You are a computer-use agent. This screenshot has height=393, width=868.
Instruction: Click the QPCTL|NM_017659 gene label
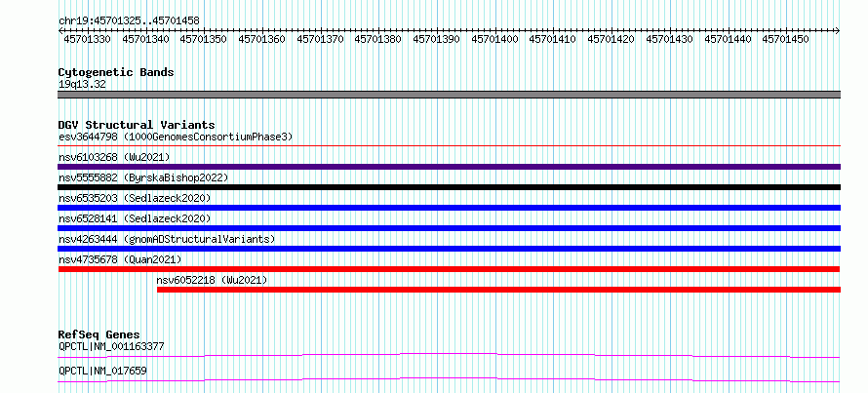(x=102, y=371)
